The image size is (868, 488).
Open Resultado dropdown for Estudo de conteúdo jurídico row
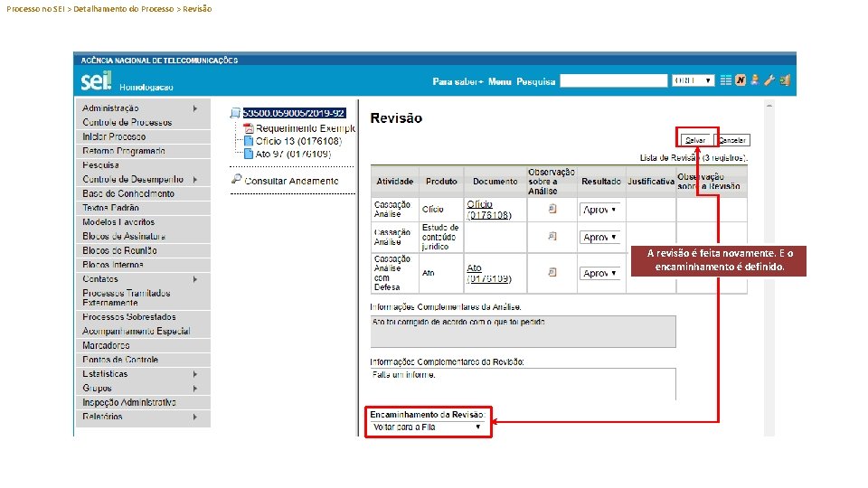click(599, 238)
